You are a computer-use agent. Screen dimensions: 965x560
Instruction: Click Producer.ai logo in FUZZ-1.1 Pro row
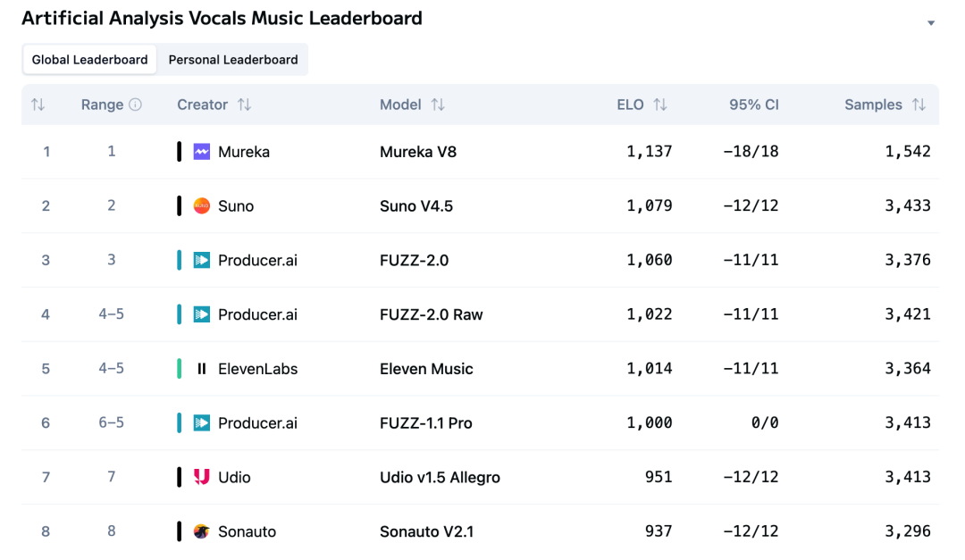click(202, 423)
